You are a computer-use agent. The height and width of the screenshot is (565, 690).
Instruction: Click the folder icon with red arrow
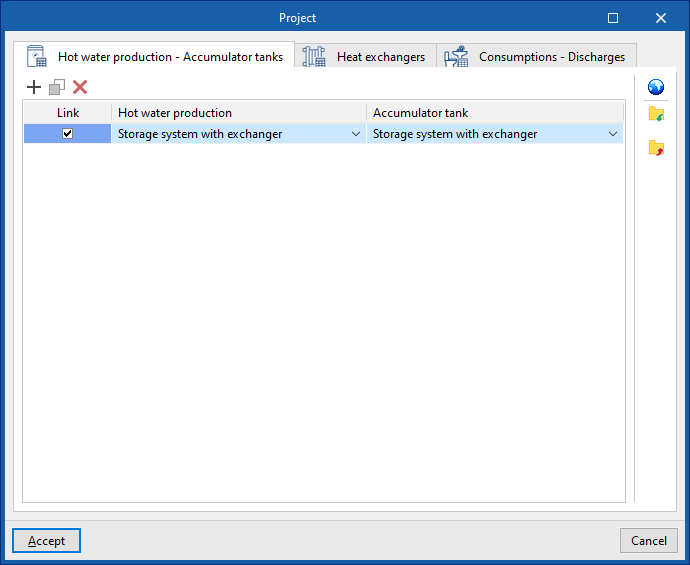(656, 148)
